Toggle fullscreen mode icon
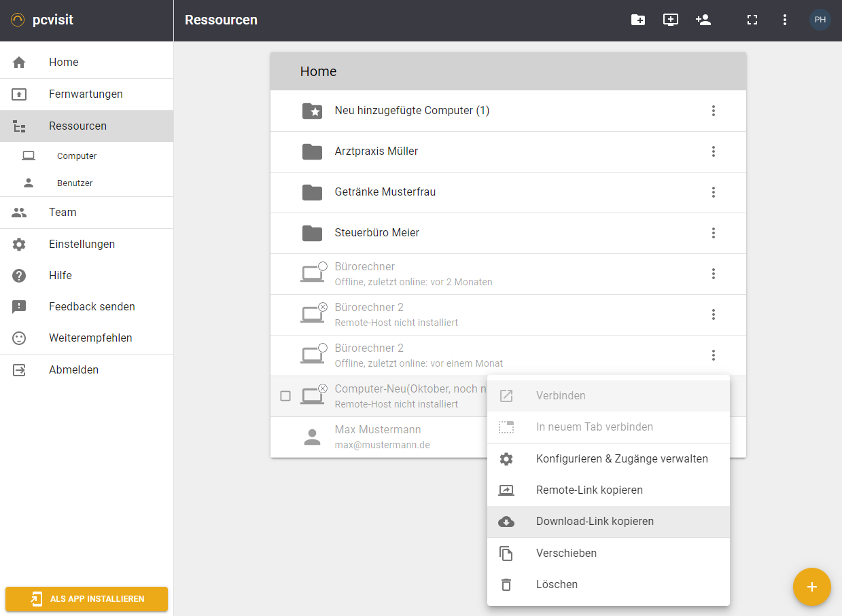The width and height of the screenshot is (842, 616). click(x=752, y=20)
